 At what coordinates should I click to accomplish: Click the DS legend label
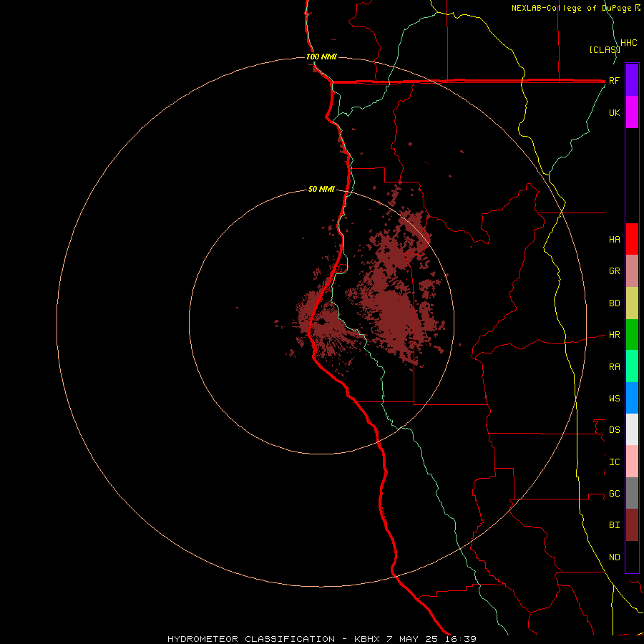[x=614, y=430]
